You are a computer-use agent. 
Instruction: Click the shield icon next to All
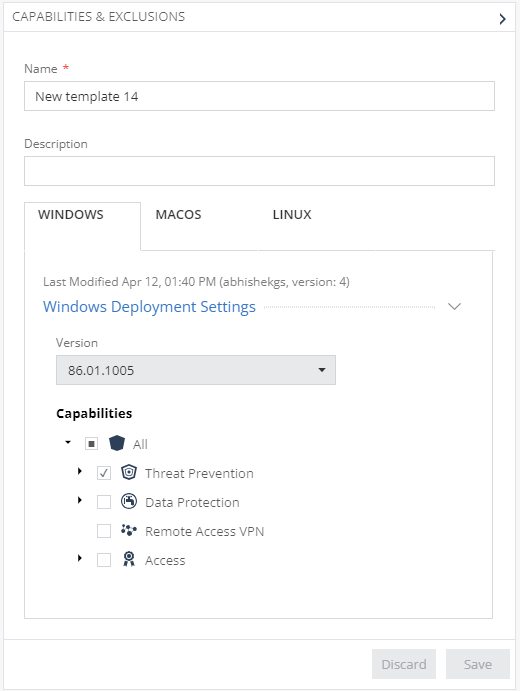pyautogui.click(x=117, y=443)
